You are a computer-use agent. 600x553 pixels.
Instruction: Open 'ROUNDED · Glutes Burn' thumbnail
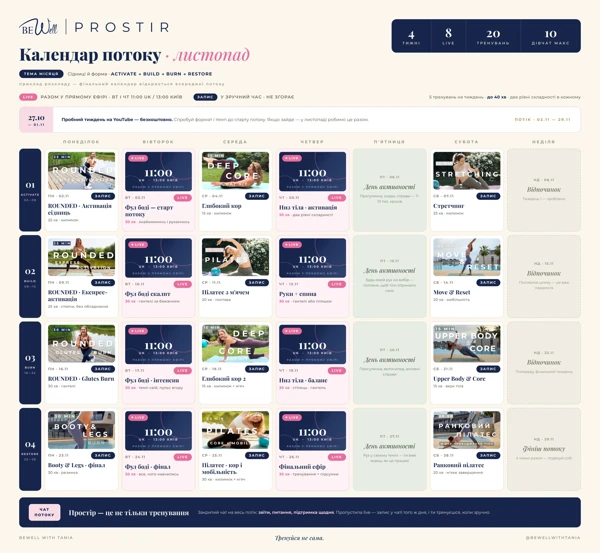81,344
